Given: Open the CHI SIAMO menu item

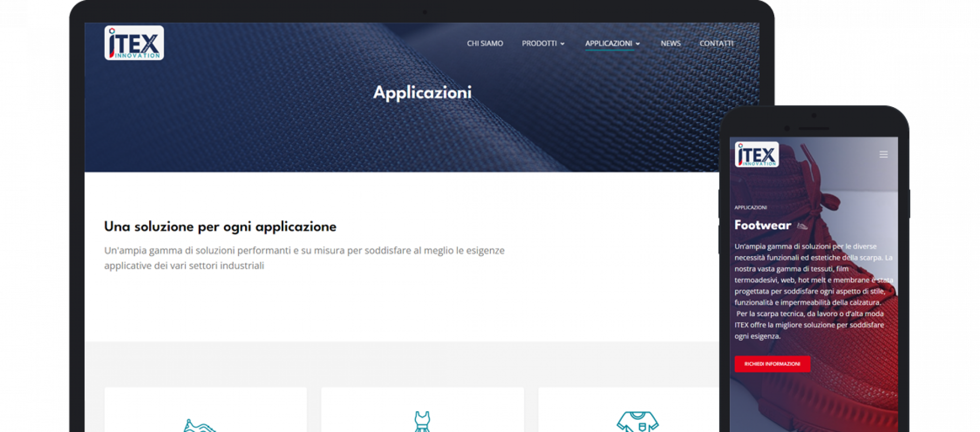Looking at the screenshot, I should (x=485, y=43).
